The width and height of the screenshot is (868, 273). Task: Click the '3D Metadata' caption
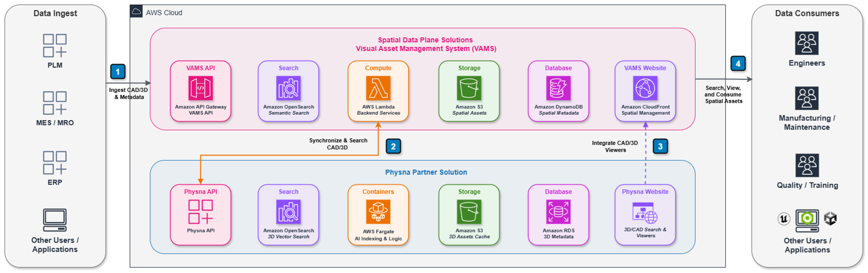tap(558, 237)
